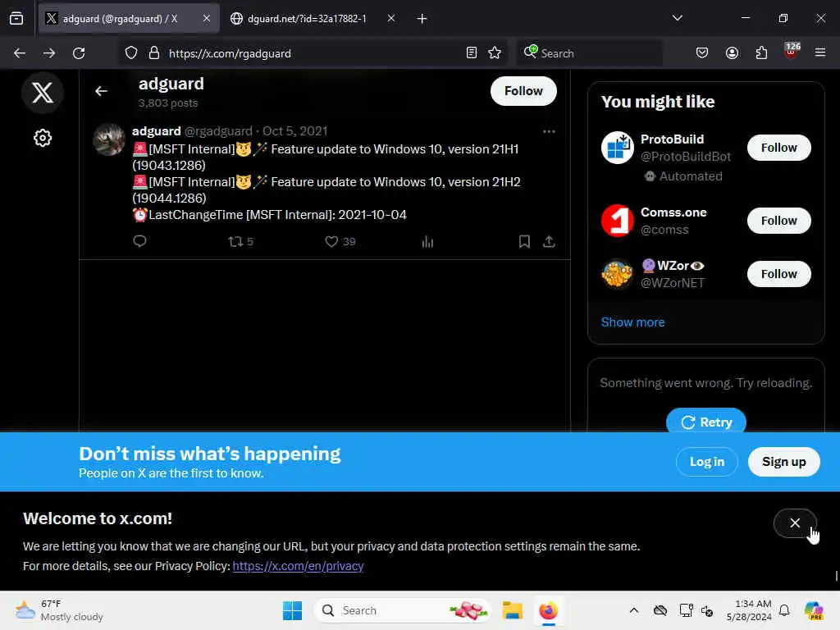Repost the adguard tweet with 5 reposts

[240, 242]
